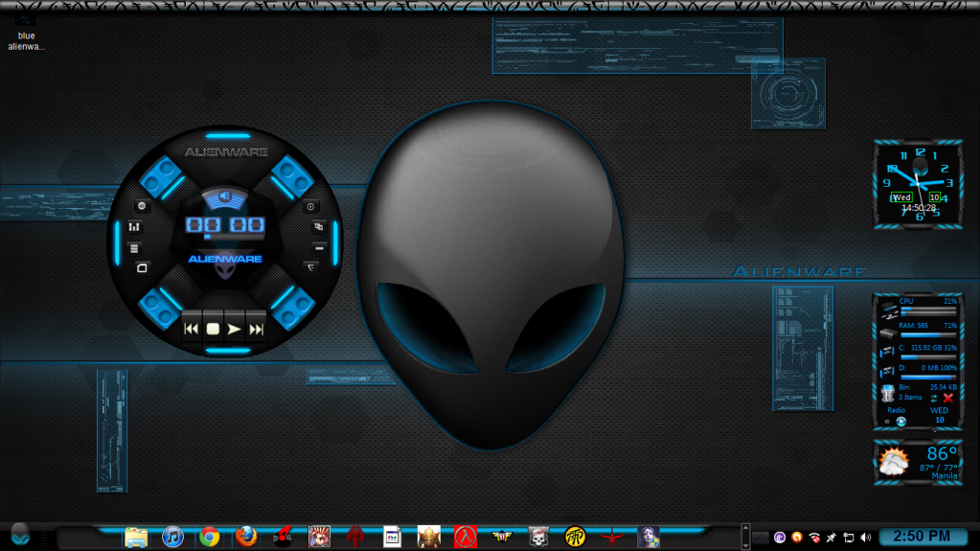The height and width of the screenshot is (551, 980).
Task: Open the Action Center flag tray icon
Action: 848,538
